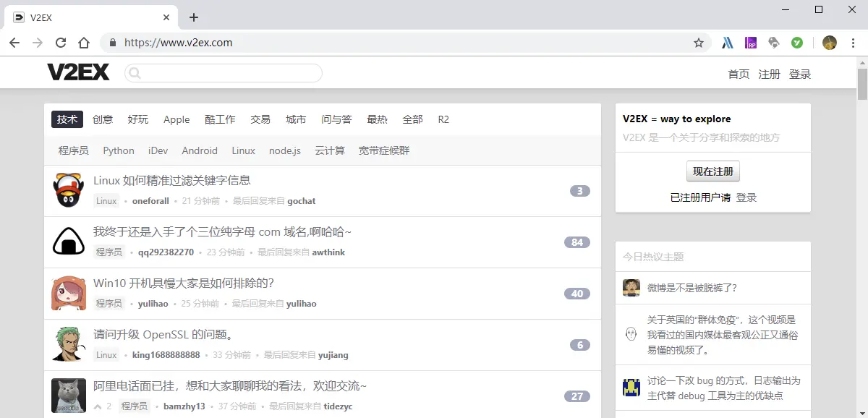
Task: Reload the page with the refresh icon
Action: click(61, 43)
